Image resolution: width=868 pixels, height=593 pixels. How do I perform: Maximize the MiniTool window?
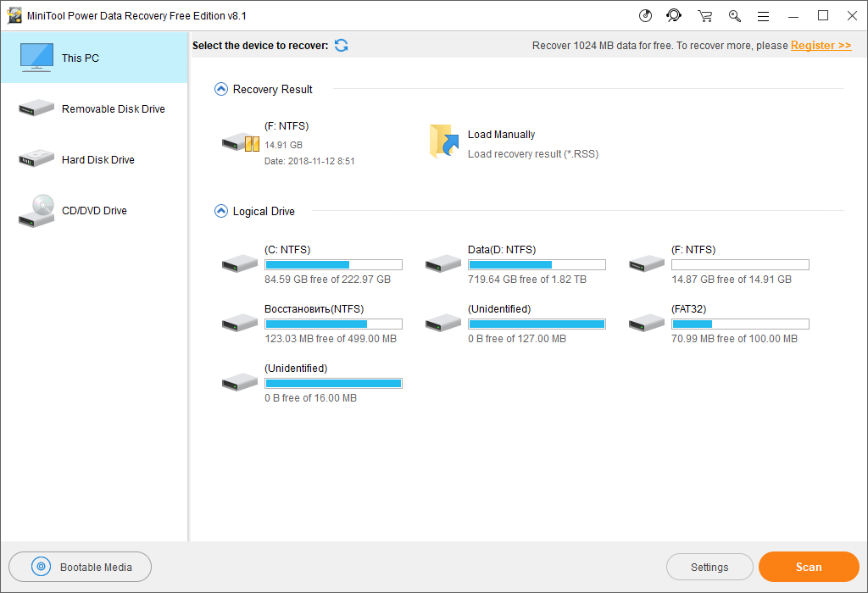pos(823,15)
